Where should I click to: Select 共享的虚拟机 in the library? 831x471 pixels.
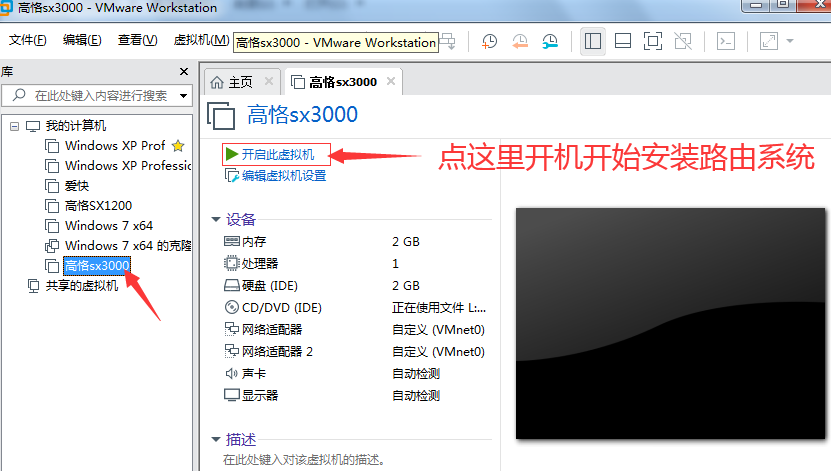point(82,286)
